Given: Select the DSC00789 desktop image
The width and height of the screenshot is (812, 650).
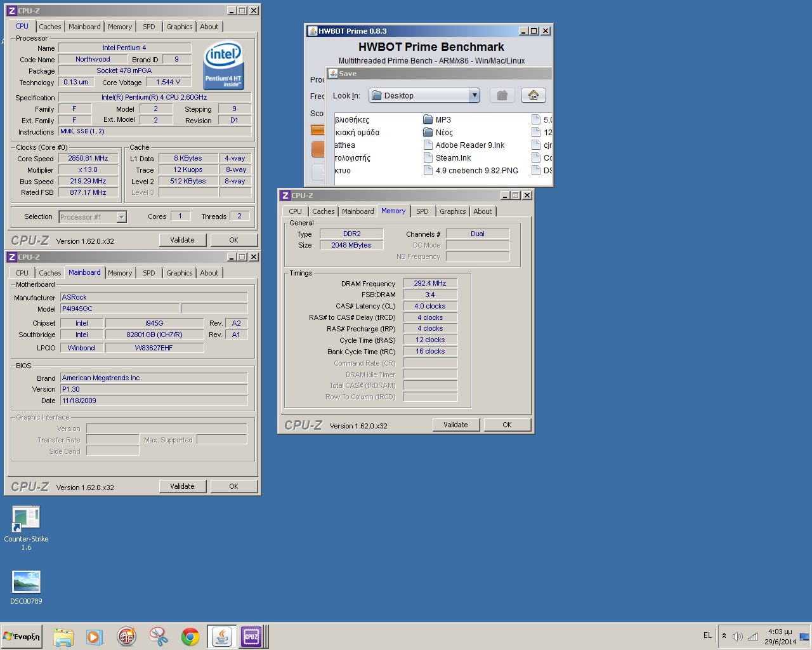Looking at the screenshot, I should point(26,587).
